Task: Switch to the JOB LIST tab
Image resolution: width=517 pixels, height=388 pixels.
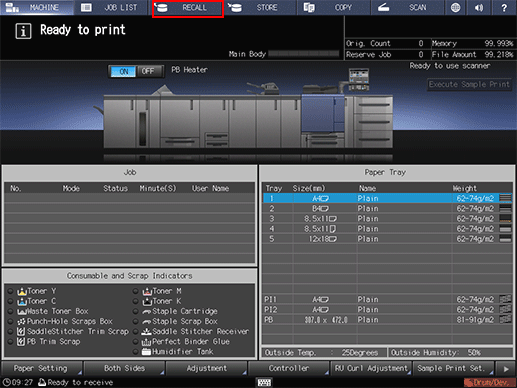Action: [x=111, y=7]
